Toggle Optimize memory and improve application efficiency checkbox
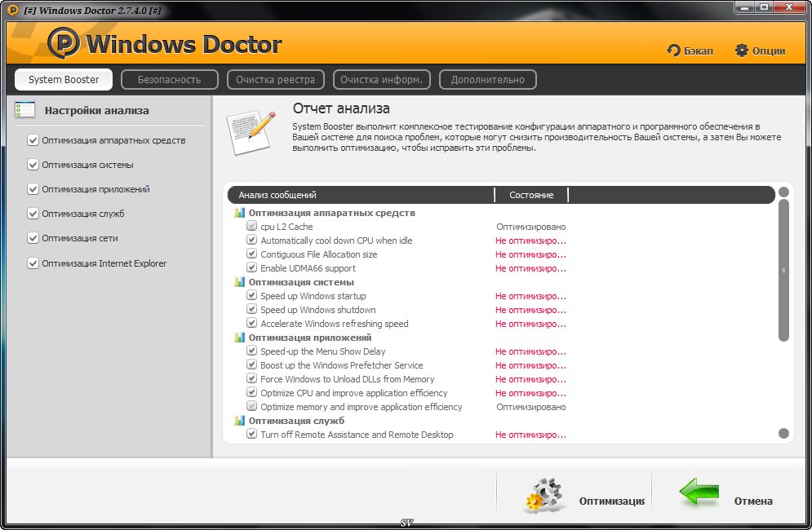 [x=251, y=406]
